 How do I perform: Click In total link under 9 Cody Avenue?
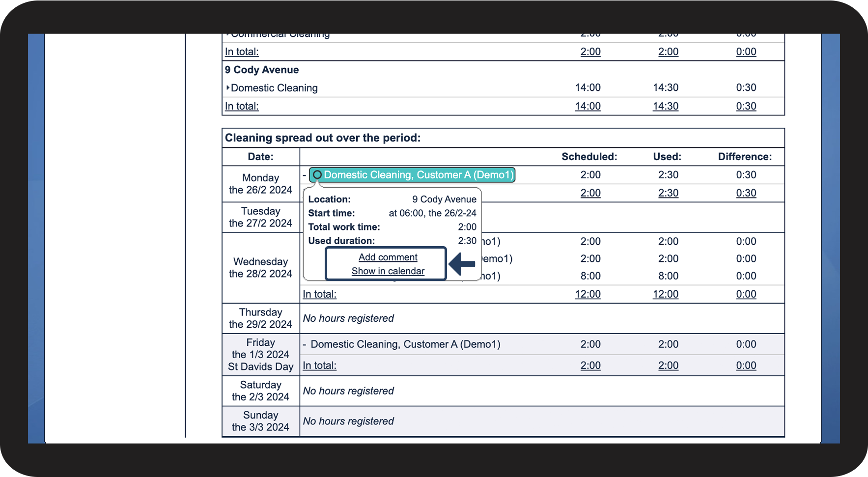pyautogui.click(x=242, y=106)
